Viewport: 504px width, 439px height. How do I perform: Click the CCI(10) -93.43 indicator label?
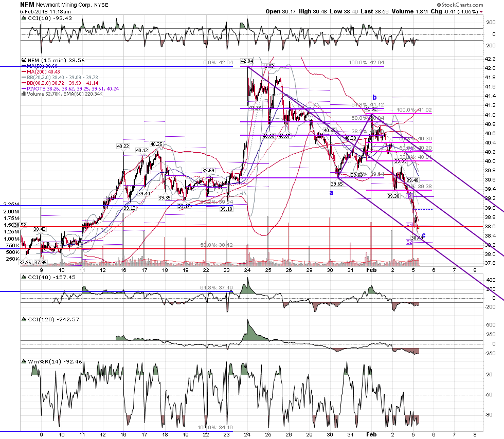click(x=50, y=19)
